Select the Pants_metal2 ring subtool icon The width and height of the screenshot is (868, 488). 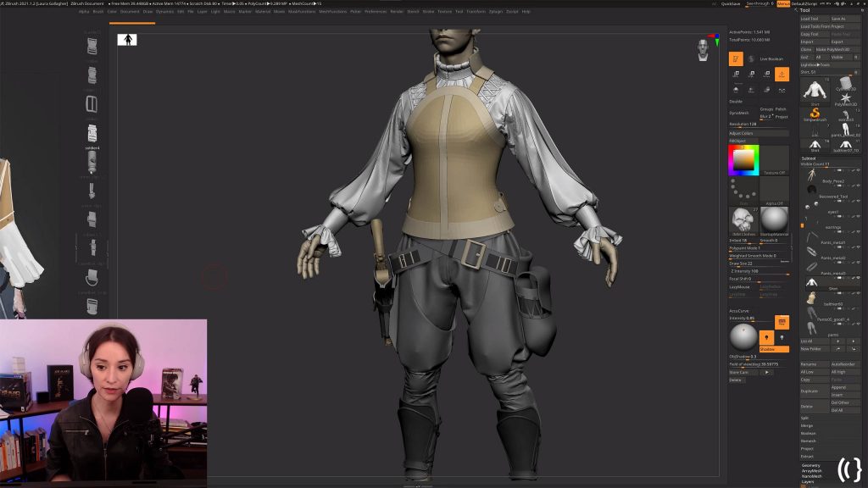811,252
